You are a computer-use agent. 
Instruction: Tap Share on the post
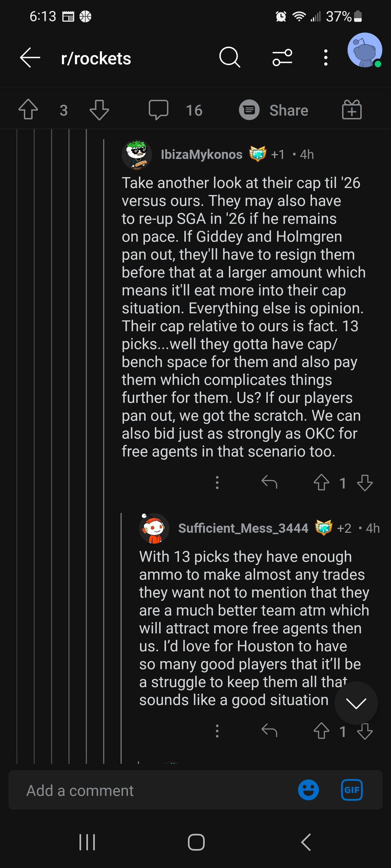coord(274,110)
